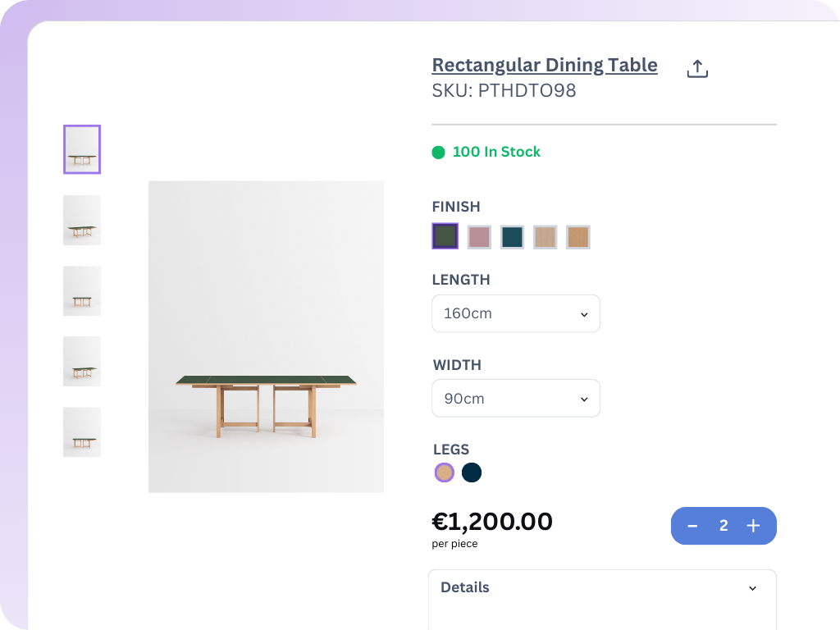
Task: Expand the Details section chevron
Action: [x=753, y=588]
